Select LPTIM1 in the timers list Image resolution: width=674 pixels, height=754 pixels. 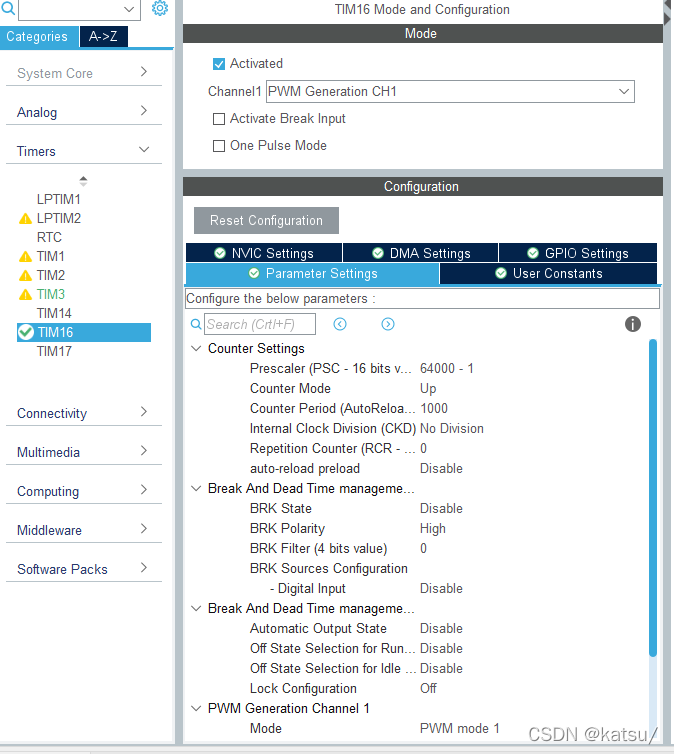(59, 199)
